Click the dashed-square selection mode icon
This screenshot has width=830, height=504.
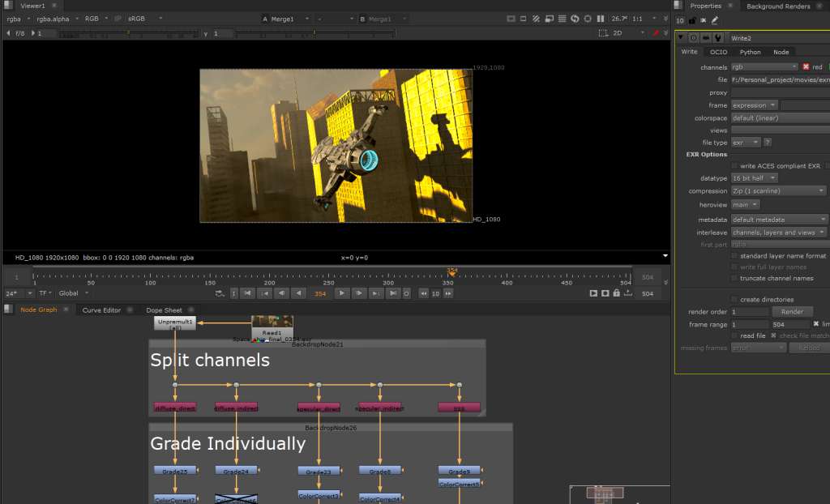pyautogui.click(x=603, y=33)
